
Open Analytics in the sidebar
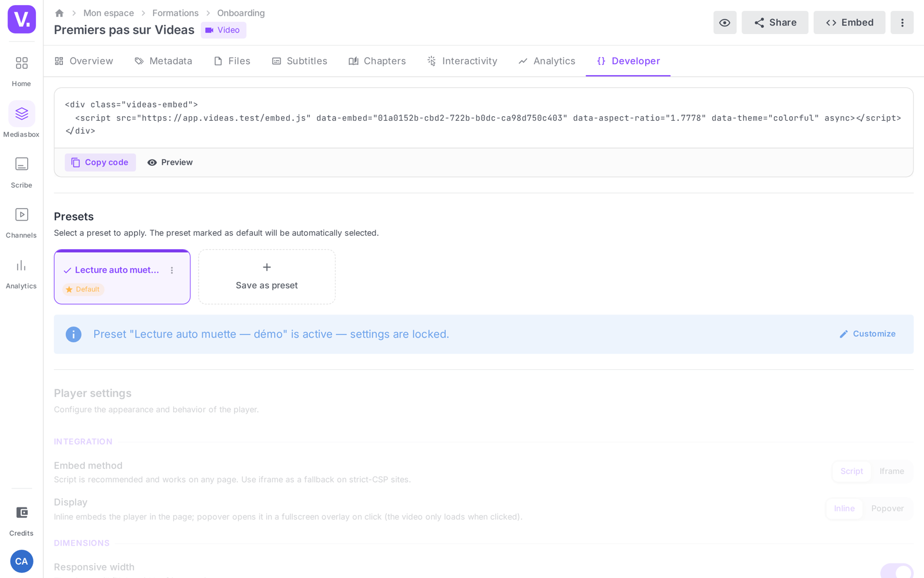[21, 274]
